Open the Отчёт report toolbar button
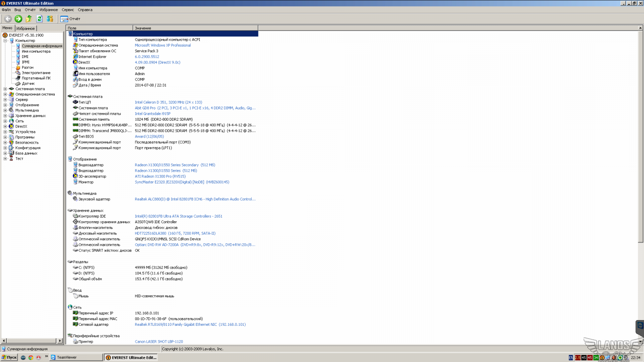 tap(70, 19)
